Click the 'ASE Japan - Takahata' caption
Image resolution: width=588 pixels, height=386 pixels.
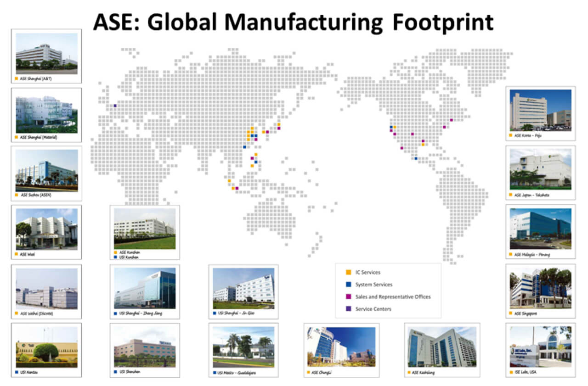[532, 195]
